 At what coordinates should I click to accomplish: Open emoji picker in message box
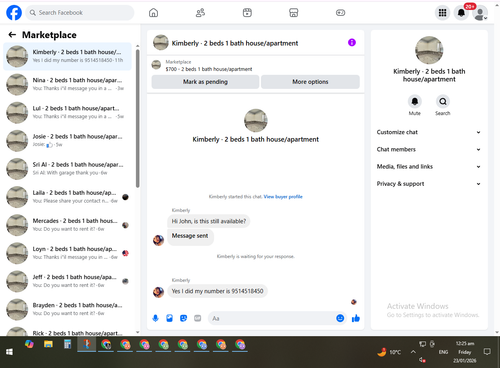pos(340,318)
